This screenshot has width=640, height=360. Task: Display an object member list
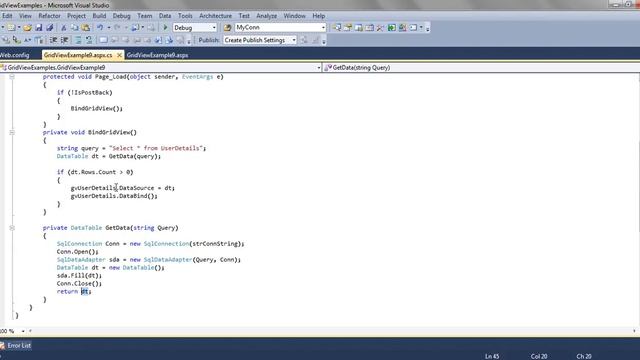(x=6, y=40)
